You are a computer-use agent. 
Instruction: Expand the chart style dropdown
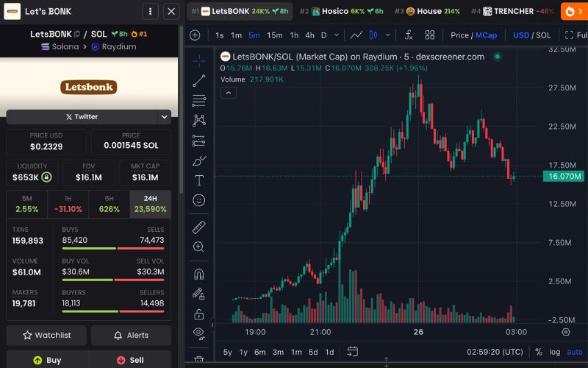pos(388,35)
